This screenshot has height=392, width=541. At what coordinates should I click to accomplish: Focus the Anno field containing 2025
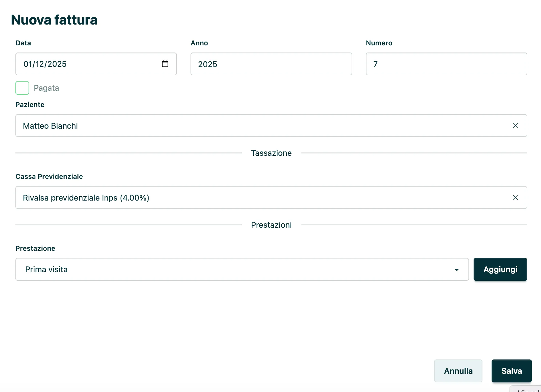pos(271,64)
